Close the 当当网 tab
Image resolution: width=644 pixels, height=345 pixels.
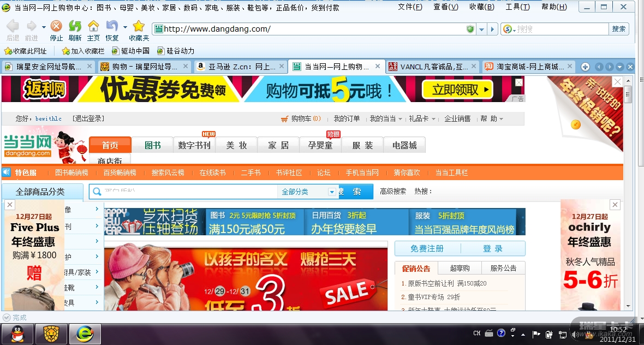tap(378, 66)
